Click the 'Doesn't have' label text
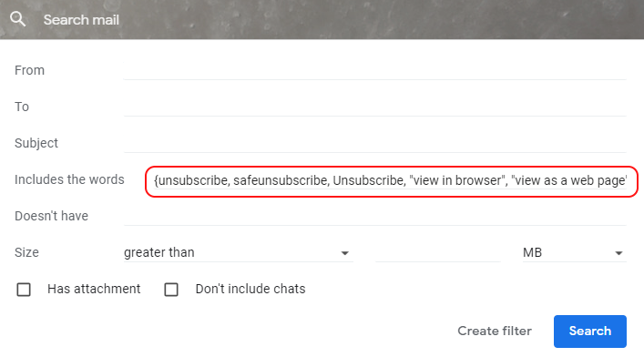 pos(51,216)
